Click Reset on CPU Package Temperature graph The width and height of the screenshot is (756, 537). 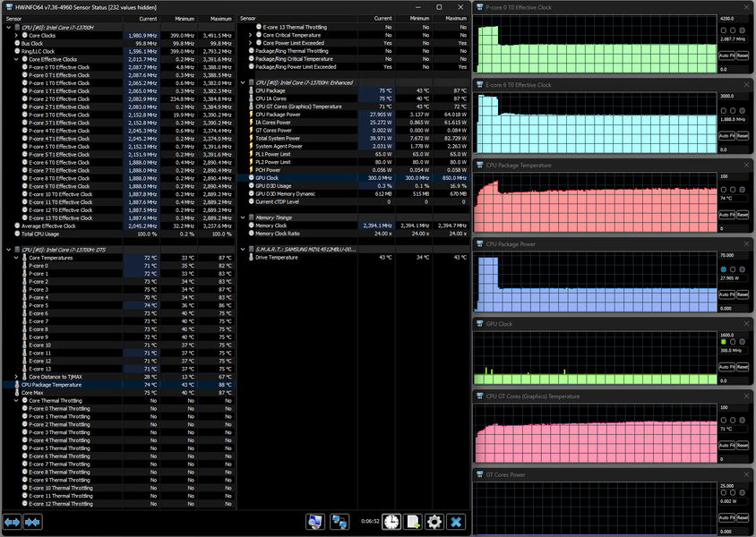pyautogui.click(x=743, y=216)
